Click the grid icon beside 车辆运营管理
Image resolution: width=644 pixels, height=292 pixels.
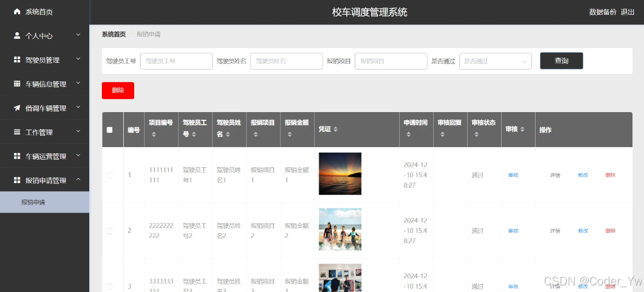tap(17, 156)
